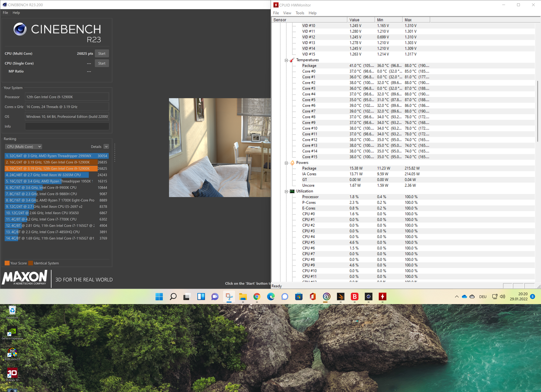This screenshot has width=541, height=392.
Task: Open Bitdefender from the taskbar
Action: tap(355, 297)
